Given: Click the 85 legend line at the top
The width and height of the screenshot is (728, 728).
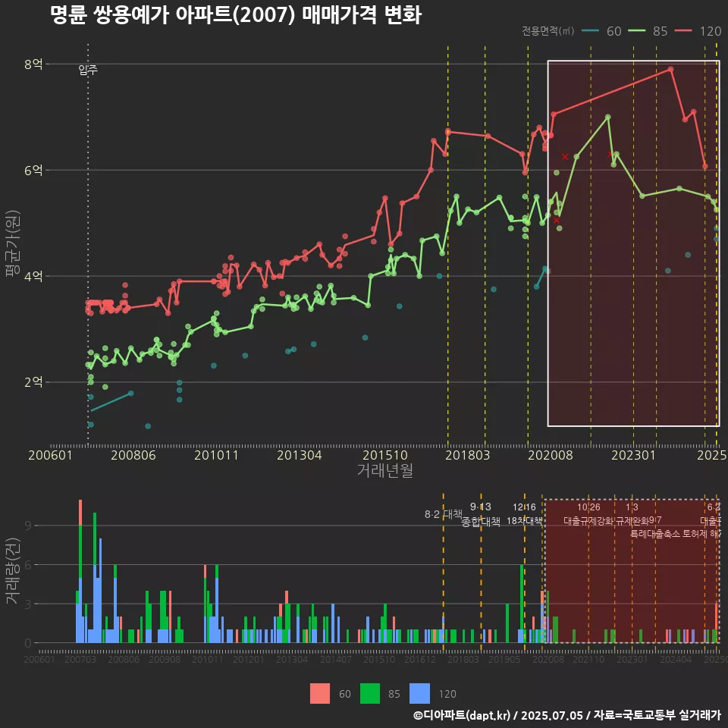Looking at the screenshot, I should (636, 31).
